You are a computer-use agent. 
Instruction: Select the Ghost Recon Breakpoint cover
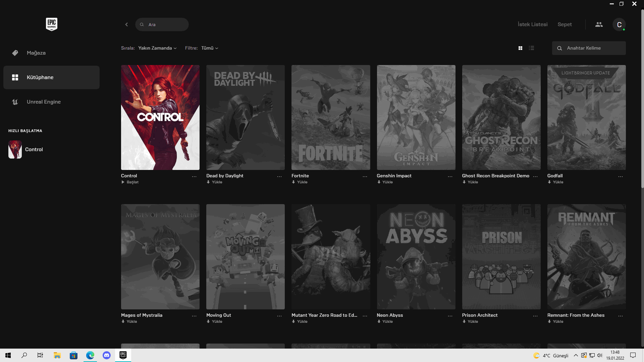pos(501,118)
